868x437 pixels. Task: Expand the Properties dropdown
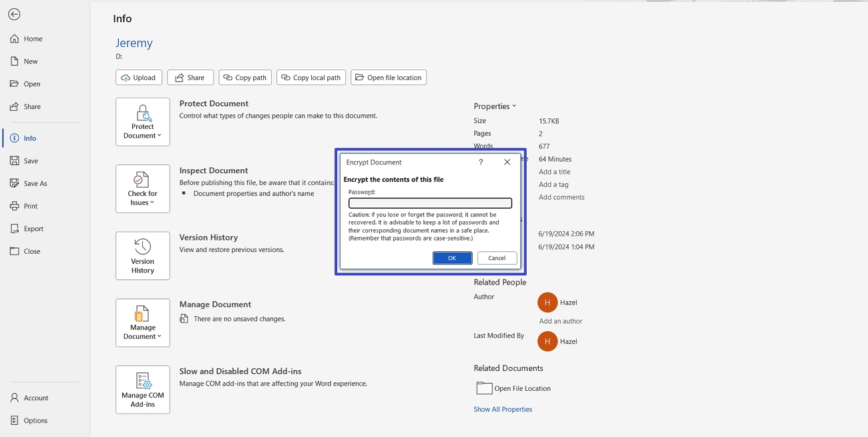[x=495, y=106]
